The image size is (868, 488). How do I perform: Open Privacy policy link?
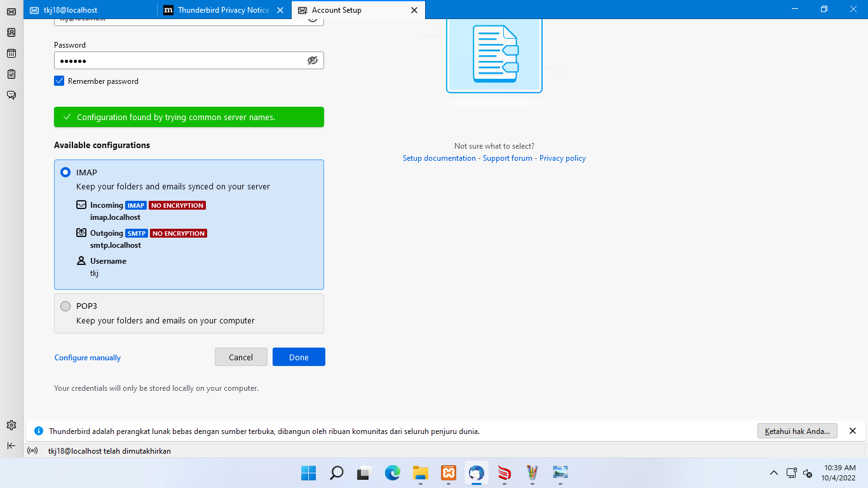(562, 158)
